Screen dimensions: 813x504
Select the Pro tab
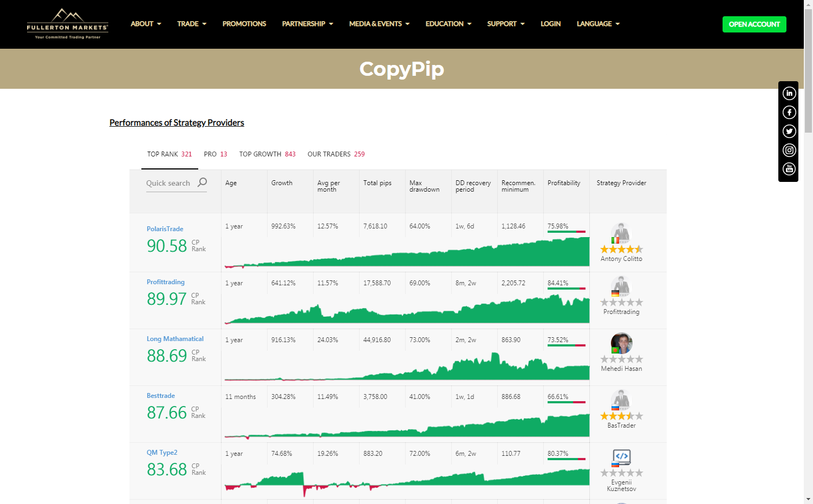(216, 154)
